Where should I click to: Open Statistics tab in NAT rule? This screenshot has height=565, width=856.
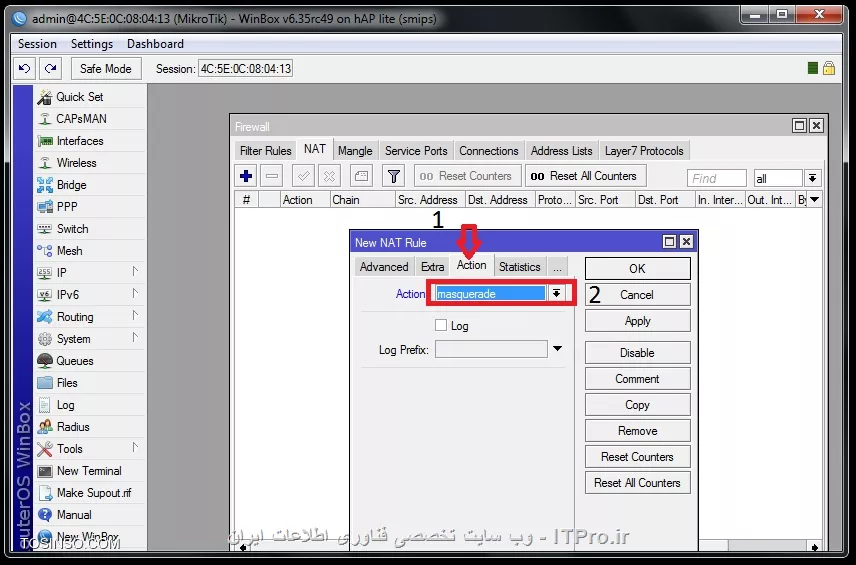tap(519, 267)
